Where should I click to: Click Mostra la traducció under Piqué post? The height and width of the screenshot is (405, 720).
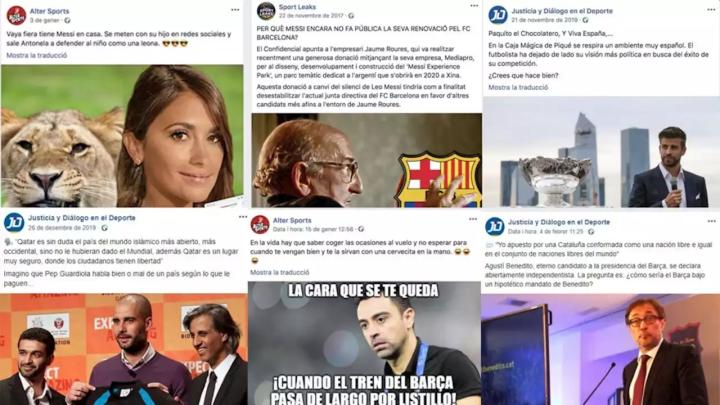click(518, 87)
